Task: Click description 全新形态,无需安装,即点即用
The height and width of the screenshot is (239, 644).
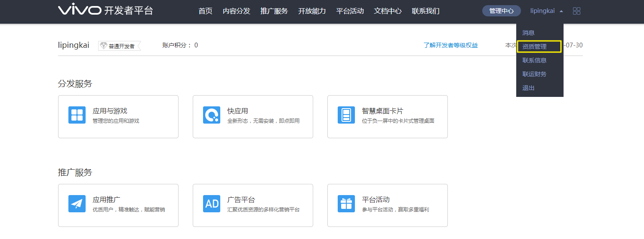Action: click(x=263, y=121)
